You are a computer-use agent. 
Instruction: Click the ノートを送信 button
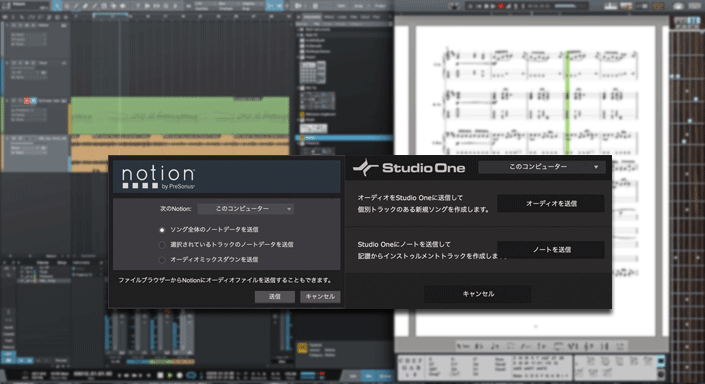[551, 250]
